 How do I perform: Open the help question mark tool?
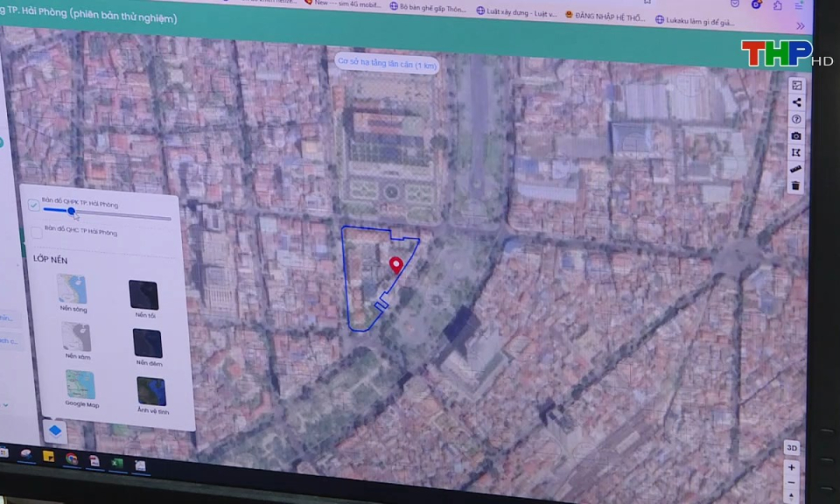(x=796, y=119)
